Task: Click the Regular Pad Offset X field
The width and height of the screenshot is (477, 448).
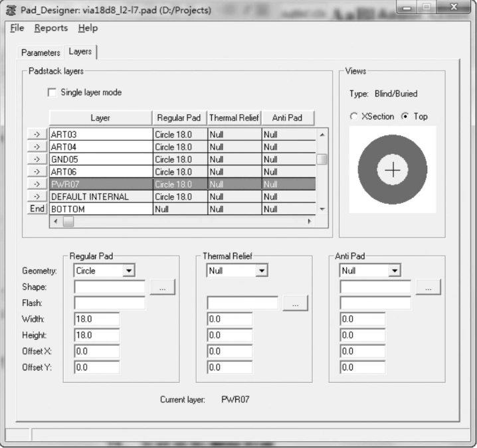Action: click(x=97, y=351)
